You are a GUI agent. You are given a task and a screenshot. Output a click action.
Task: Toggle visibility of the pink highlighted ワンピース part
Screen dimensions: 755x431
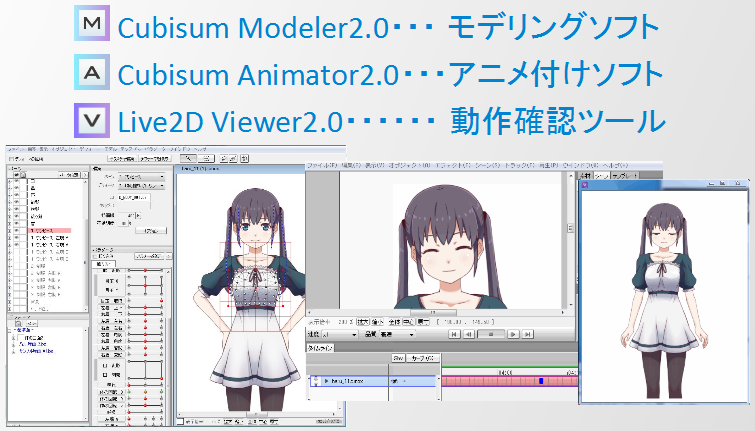[x=16, y=230]
